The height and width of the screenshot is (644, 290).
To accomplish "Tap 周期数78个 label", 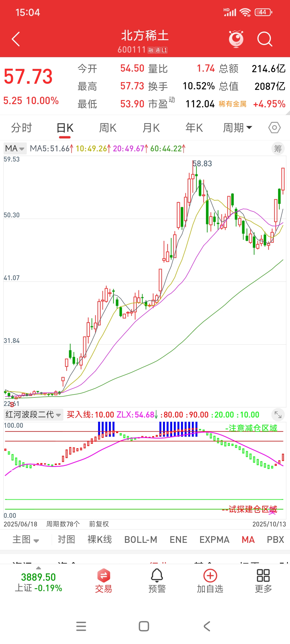I will [x=63, y=524].
